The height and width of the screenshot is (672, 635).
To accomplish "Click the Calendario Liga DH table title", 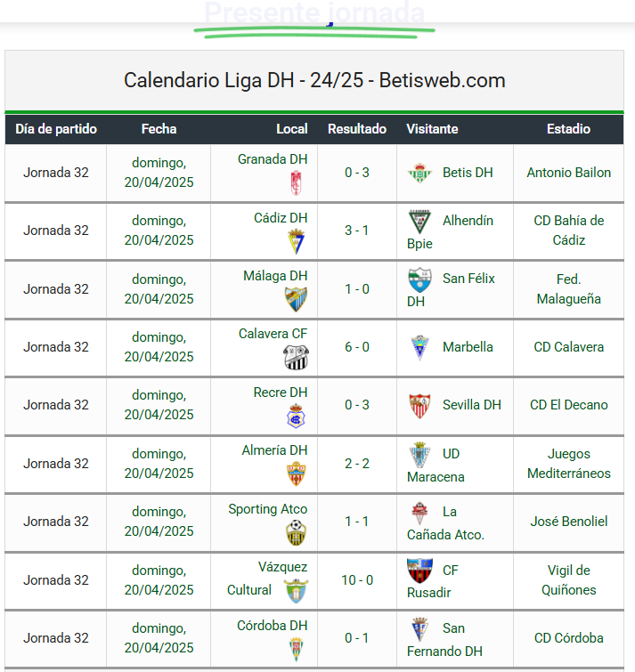I will 314,81.
